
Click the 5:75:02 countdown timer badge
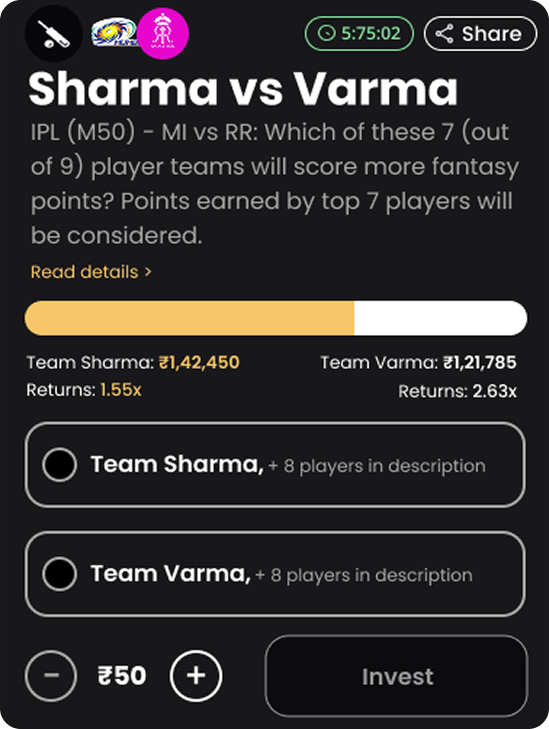(x=359, y=33)
